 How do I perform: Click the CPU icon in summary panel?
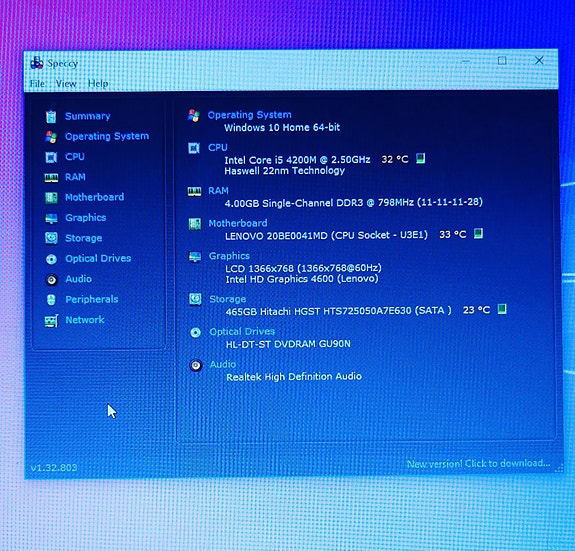click(x=194, y=148)
